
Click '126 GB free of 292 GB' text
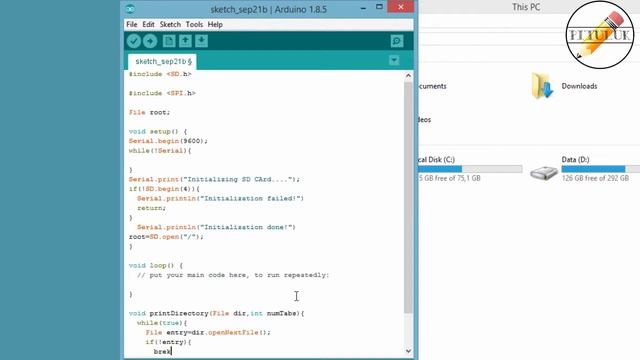tap(595, 178)
